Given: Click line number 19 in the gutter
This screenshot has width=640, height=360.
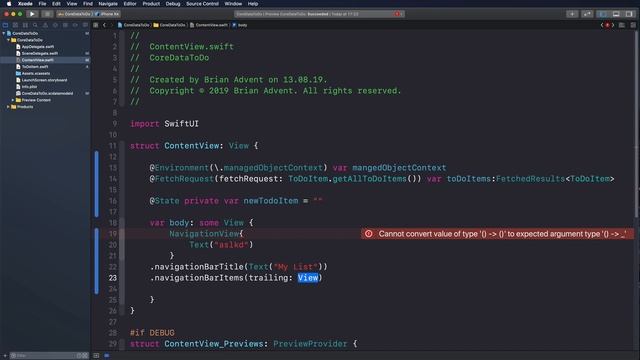Looking at the screenshot, I should [113, 234].
